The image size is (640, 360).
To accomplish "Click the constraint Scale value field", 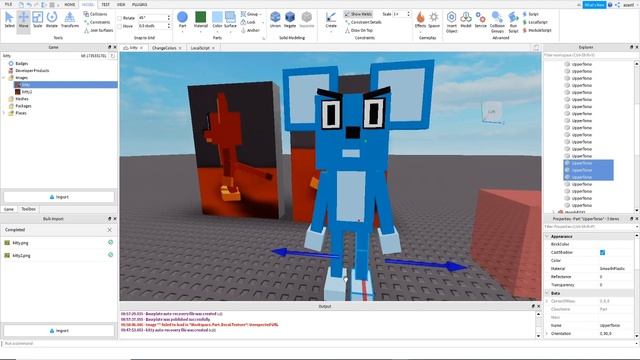I will point(400,14).
